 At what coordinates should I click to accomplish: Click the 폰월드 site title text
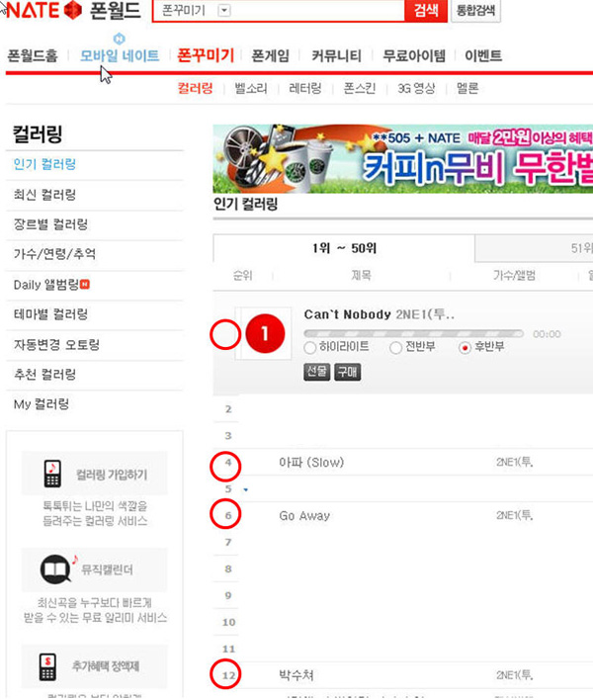click(116, 11)
